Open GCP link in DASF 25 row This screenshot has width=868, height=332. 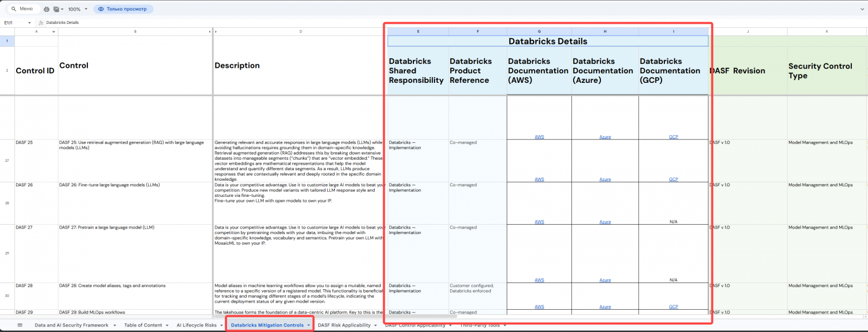673,179
